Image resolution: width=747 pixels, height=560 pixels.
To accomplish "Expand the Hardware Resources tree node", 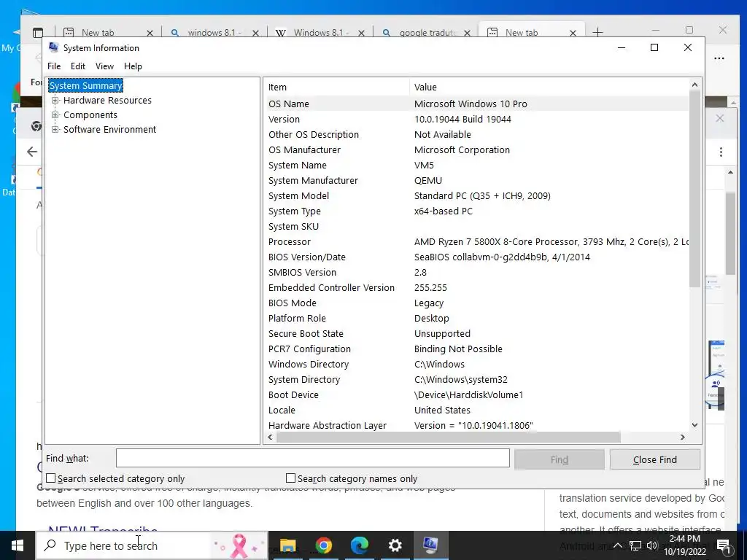I will tap(55, 101).
